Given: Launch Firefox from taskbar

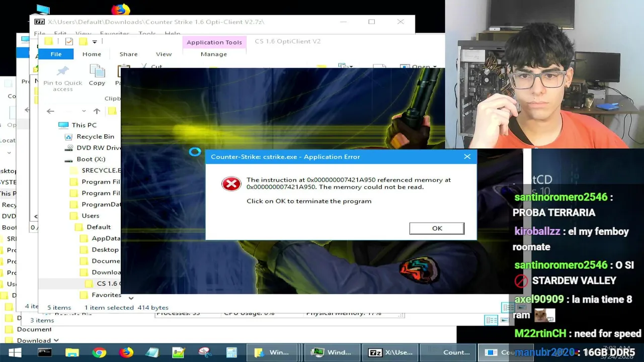Looking at the screenshot, I should click(x=126, y=352).
